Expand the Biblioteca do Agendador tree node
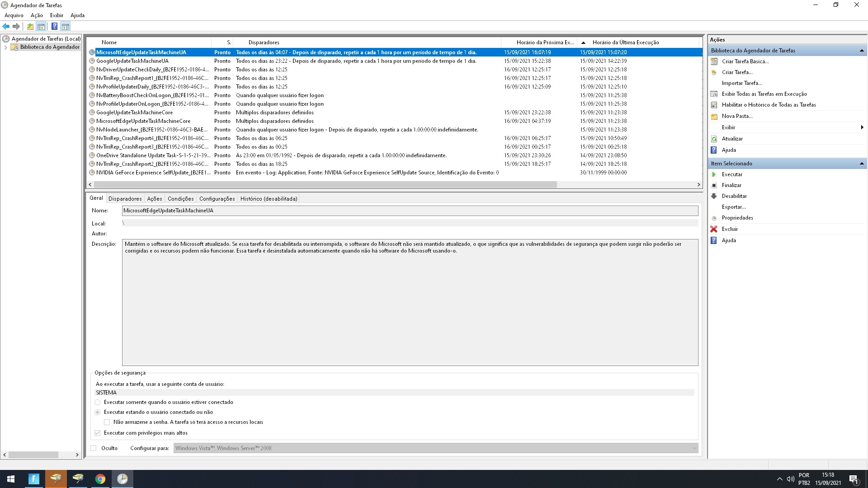Screen dimensions: 868x488 coord(5,47)
